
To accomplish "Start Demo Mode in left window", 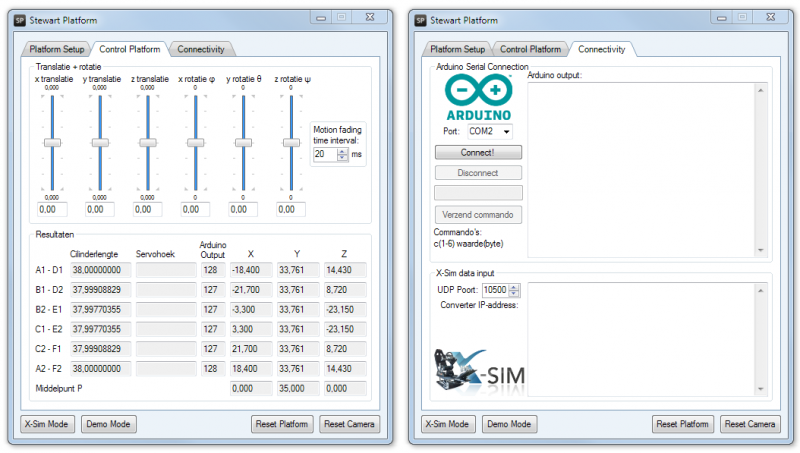I will coord(108,424).
